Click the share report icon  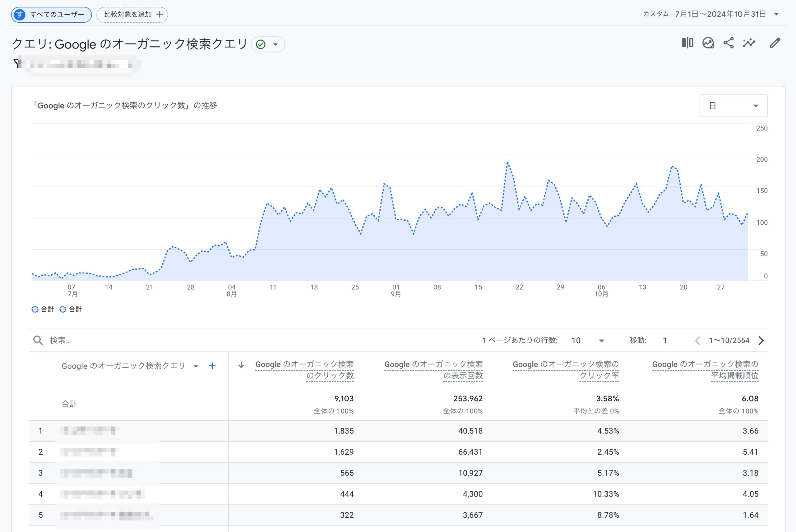coord(729,43)
